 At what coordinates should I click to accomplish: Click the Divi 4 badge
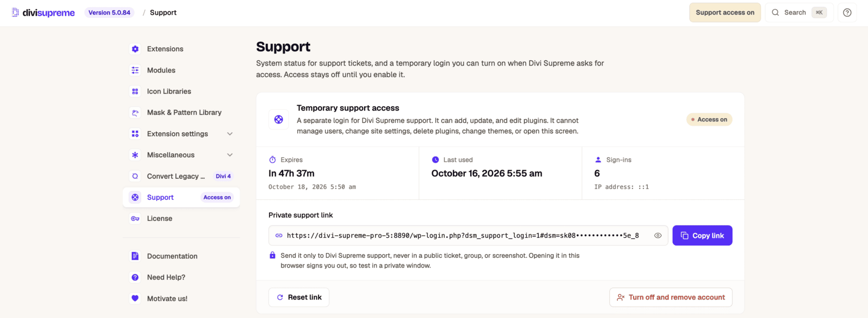coord(223,176)
